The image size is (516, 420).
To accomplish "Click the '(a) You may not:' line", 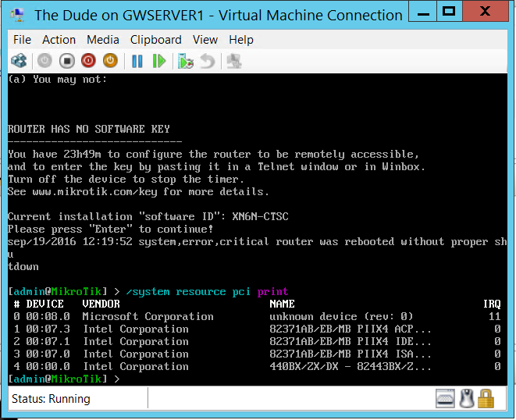I will pos(57,80).
